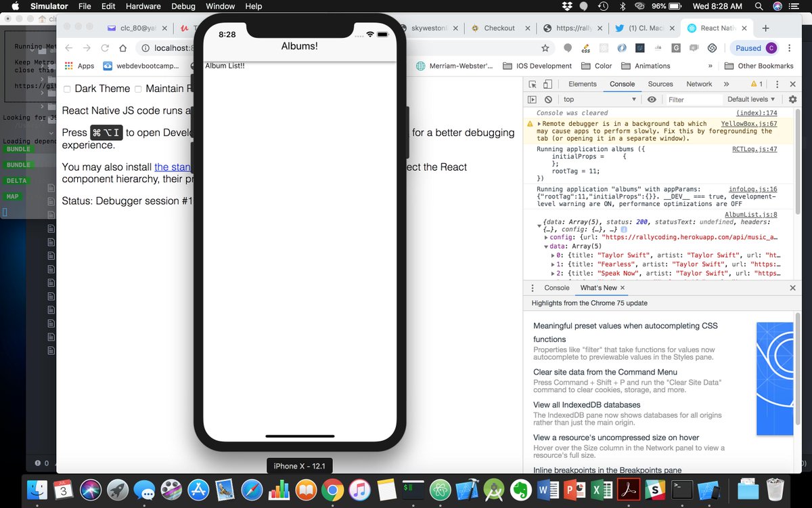812x508 pixels.
Task: Select the Console tab in drawer
Action: (x=557, y=288)
